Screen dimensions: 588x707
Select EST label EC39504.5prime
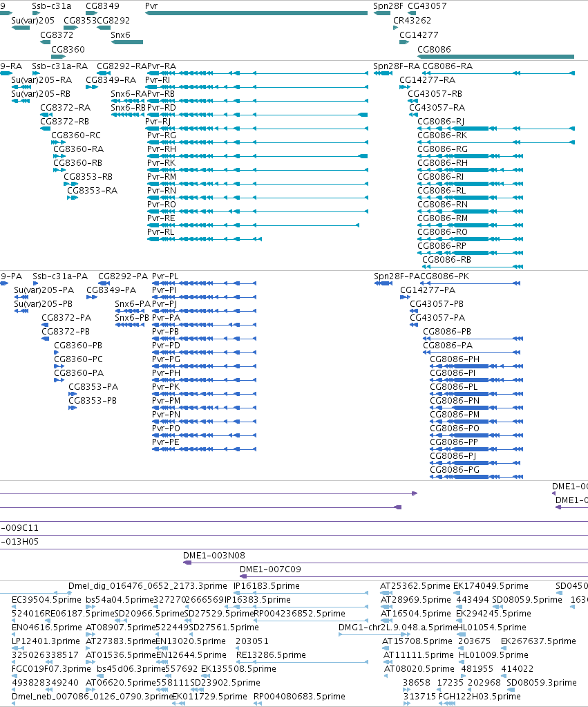pos(46,599)
